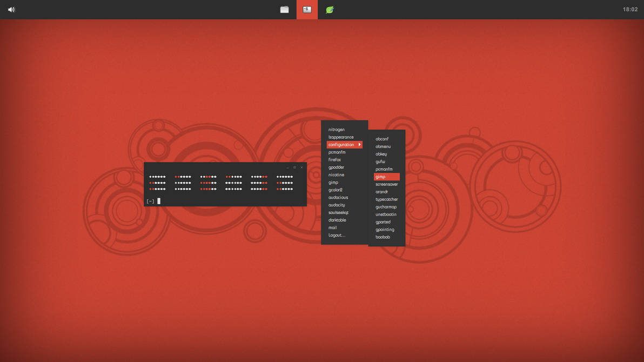The height and width of the screenshot is (362, 644).
Task: Open obconf in the submenu
Action: point(382,138)
